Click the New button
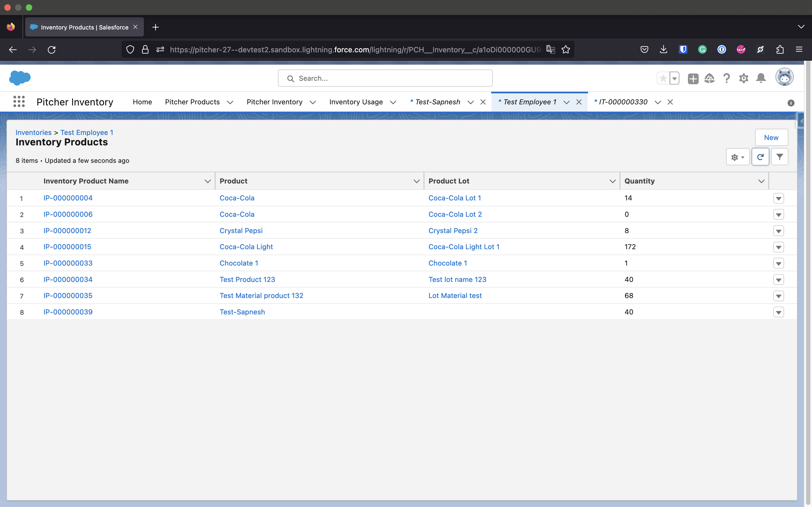The width and height of the screenshot is (812, 507). pos(771,137)
